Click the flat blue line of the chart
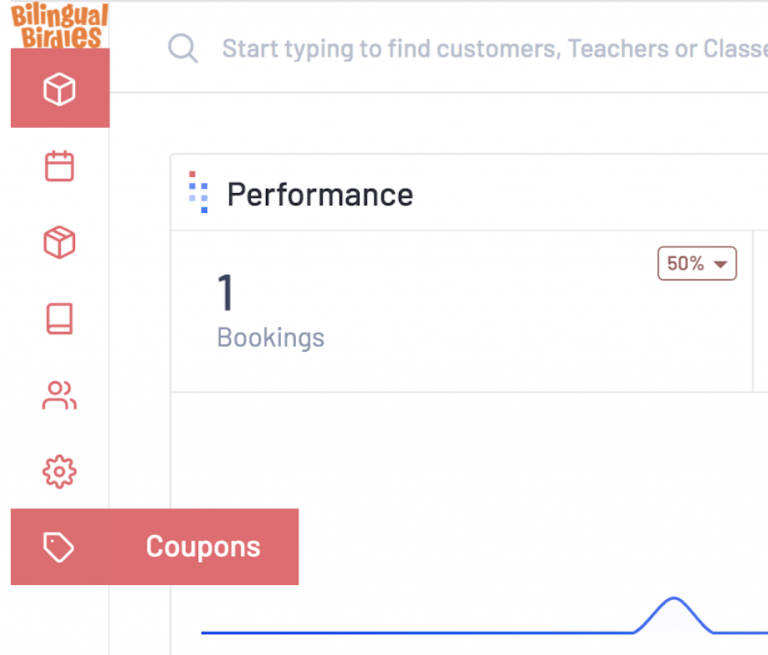 [416, 633]
